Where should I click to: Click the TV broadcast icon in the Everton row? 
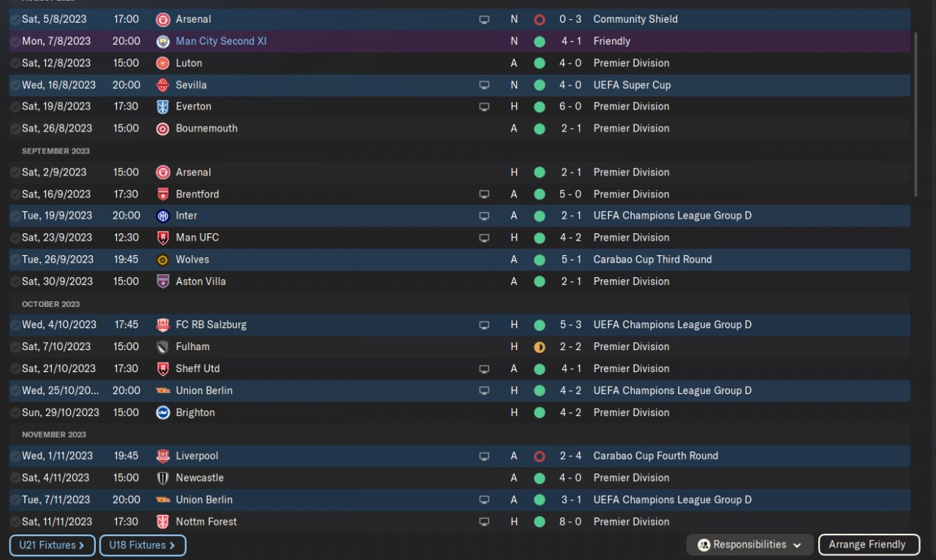[x=484, y=107]
